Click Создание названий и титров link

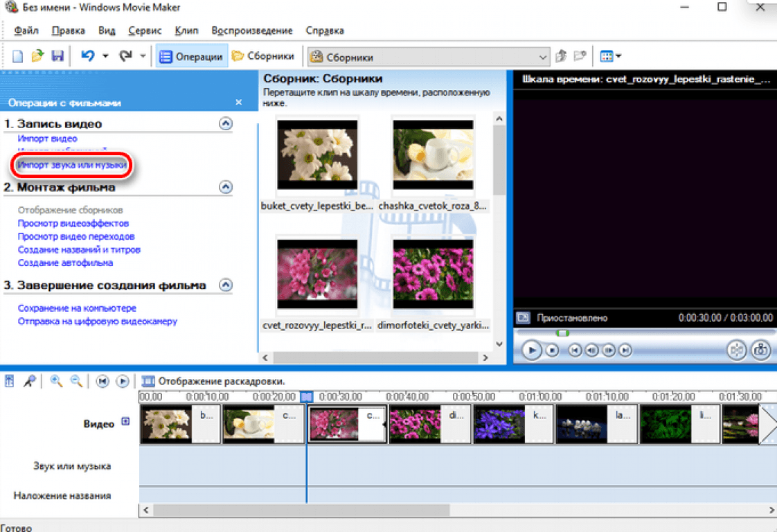coord(79,249)
